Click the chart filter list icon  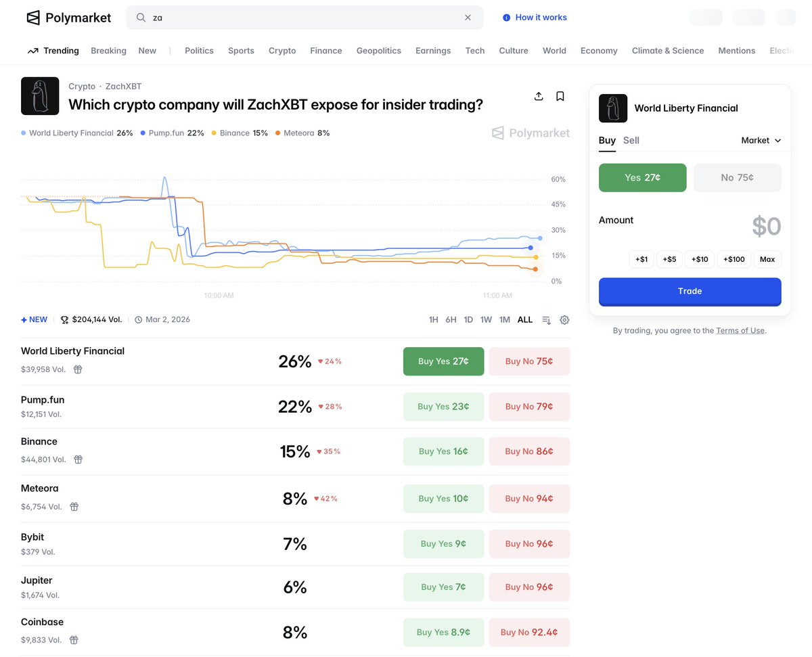click(x=546, y=320)
